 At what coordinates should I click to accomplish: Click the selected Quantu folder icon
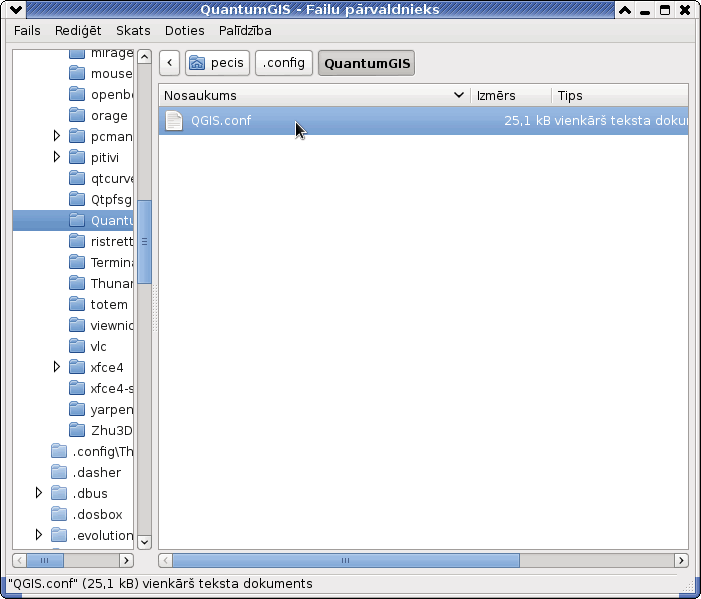(x=77, y=220)
